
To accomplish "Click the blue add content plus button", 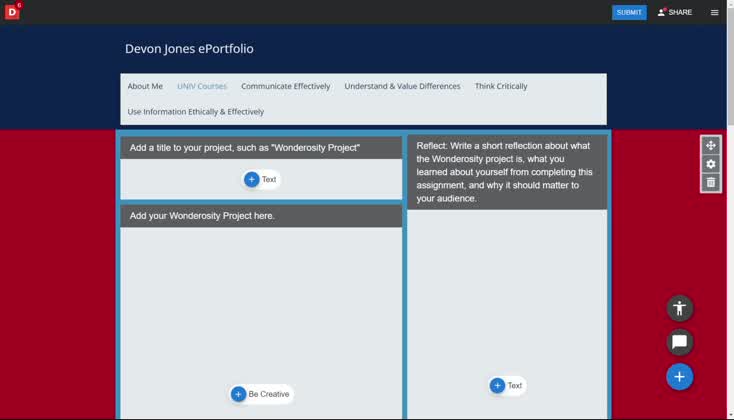I will [680, 376].
